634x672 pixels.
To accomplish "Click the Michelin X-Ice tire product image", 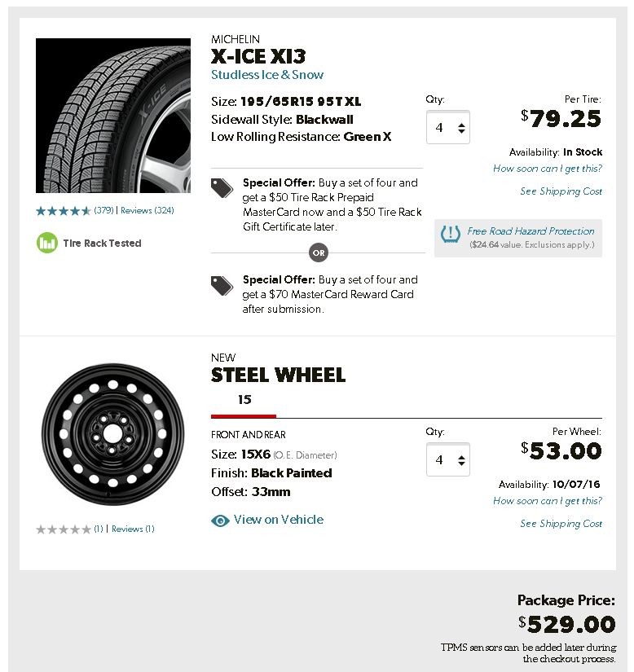I will click(x=112, y=115).
